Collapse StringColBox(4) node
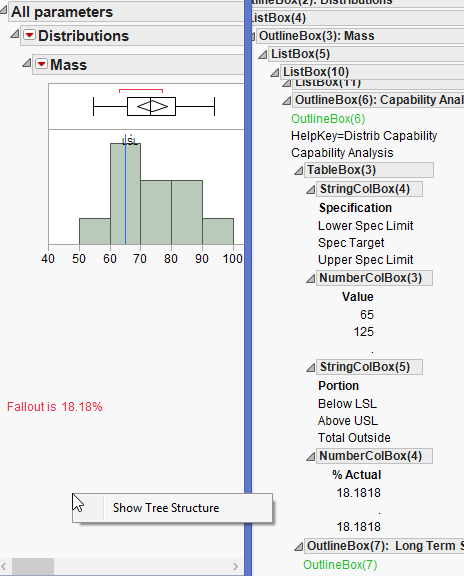This screenshot has height=576, width=464. click(x=311, y=190)
